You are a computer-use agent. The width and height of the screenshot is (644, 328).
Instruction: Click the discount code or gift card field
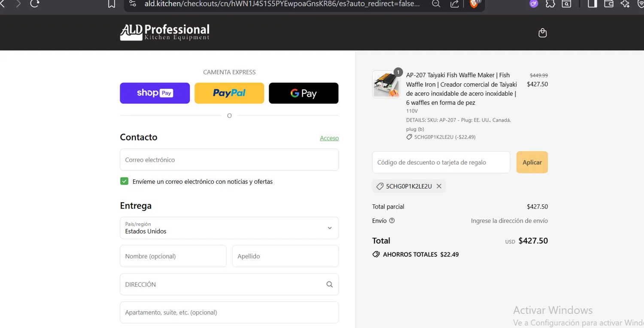(x=441, y=162)
